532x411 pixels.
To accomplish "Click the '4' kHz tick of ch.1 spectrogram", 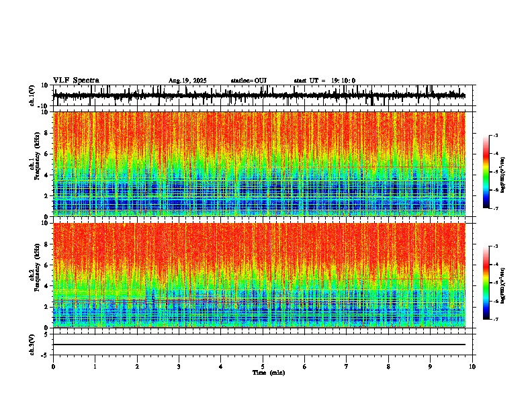I will (x=46, y=175).
